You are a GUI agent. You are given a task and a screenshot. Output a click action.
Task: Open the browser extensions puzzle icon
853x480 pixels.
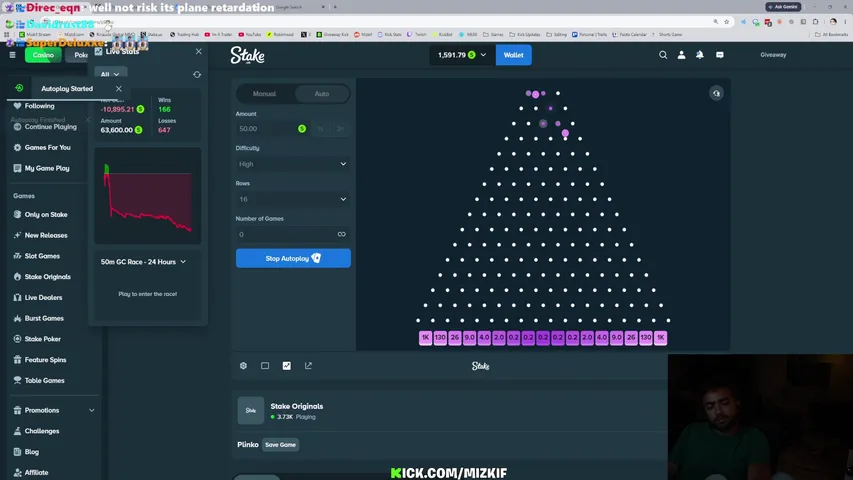pyautogui.click(x=815, y=22)
